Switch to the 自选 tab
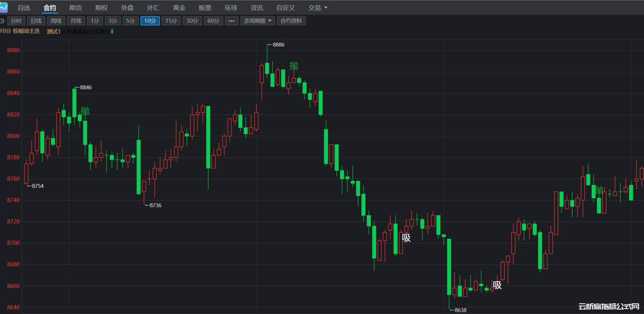644x314 pixels. pyautogui.click(x=24, y=8)
